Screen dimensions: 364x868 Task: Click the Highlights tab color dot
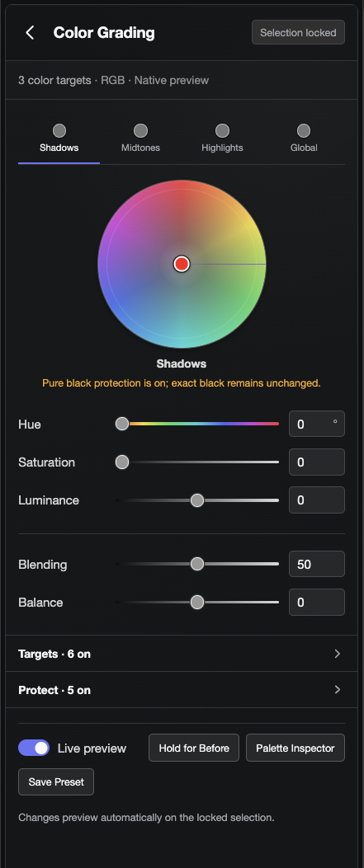click(x=222, y=130)
